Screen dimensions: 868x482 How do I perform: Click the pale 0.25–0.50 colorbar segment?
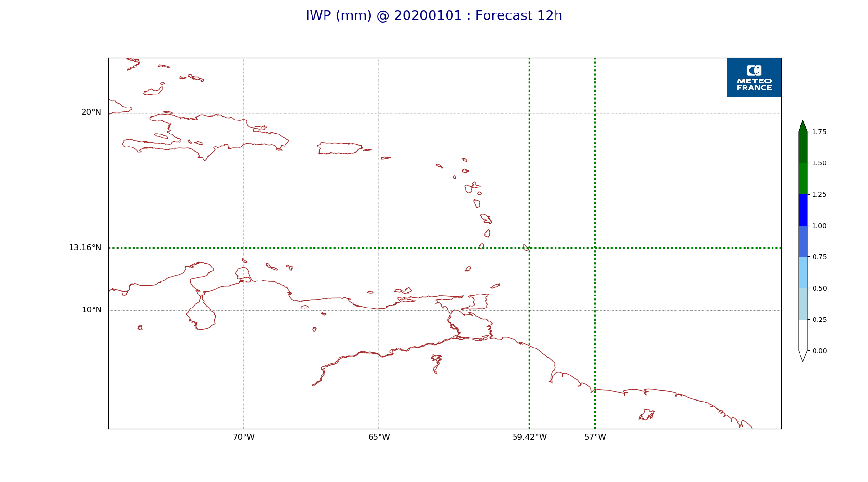point(802,304)
